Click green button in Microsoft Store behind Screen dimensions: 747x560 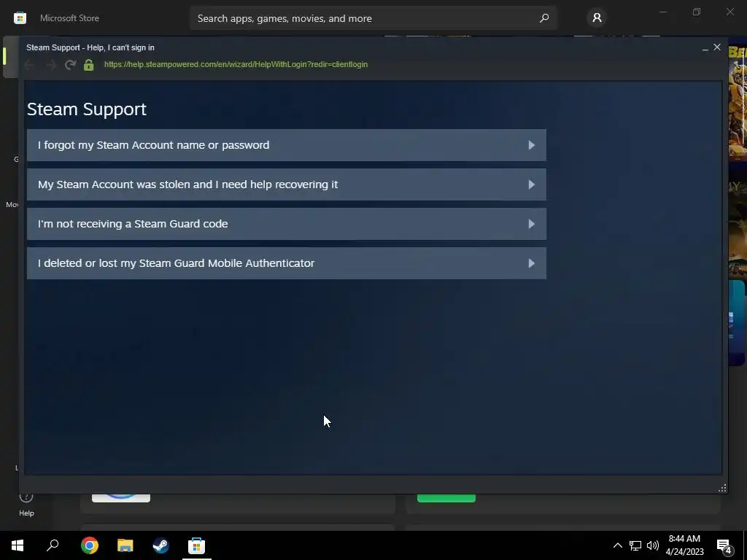tap(446, 498)
